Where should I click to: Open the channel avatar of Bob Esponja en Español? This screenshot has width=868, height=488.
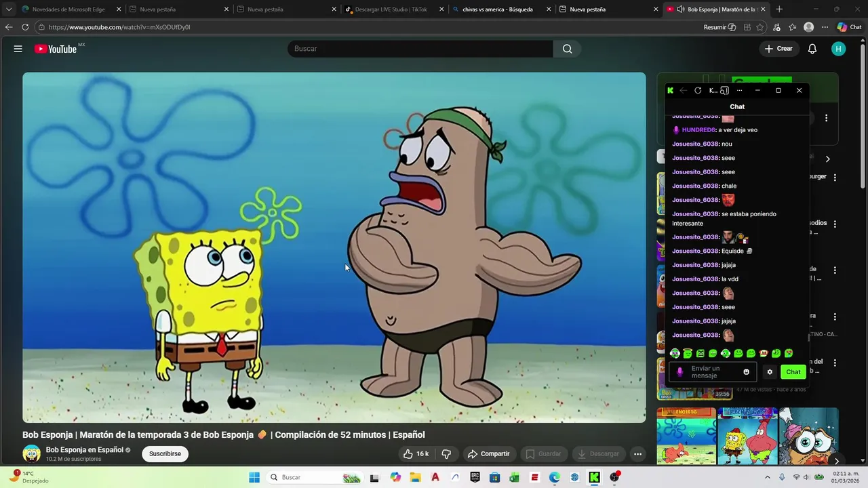point(32,454)
